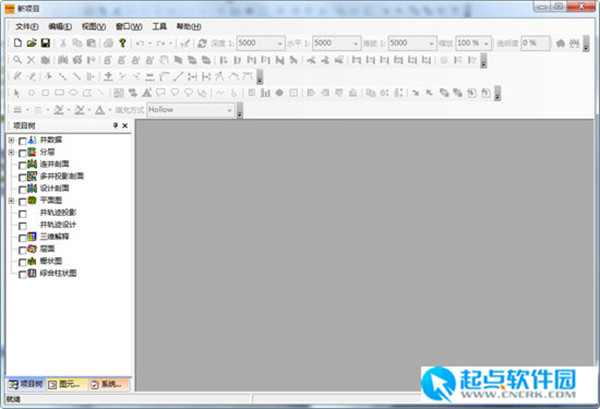Click the 井数据 flask icon in the tree
600x409 pixels.
coord(32,140)
